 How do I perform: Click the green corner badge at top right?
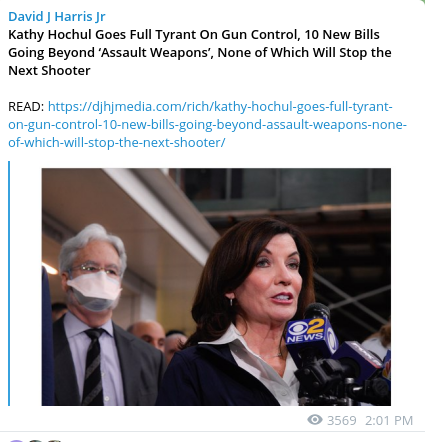click(x=422, y=1)
